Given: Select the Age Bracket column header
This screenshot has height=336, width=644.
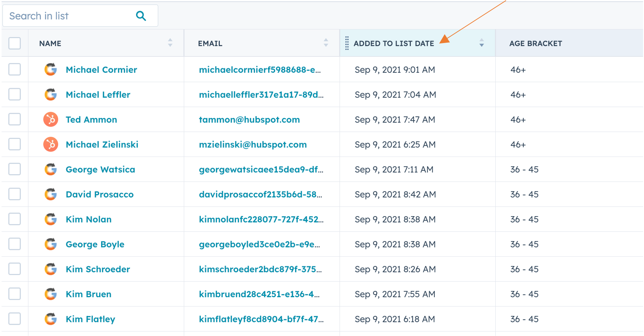Looking at the screenshot, I should coord(535,43).
